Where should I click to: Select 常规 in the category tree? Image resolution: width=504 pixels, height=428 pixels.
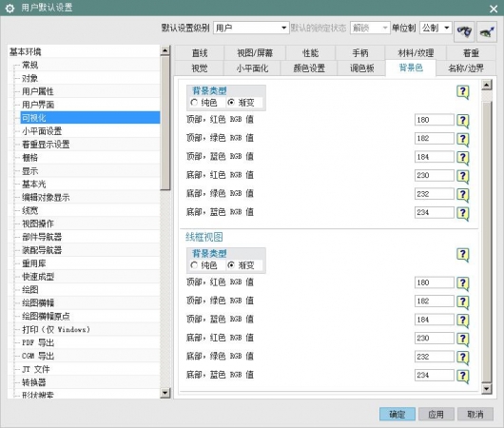point(29,65)
